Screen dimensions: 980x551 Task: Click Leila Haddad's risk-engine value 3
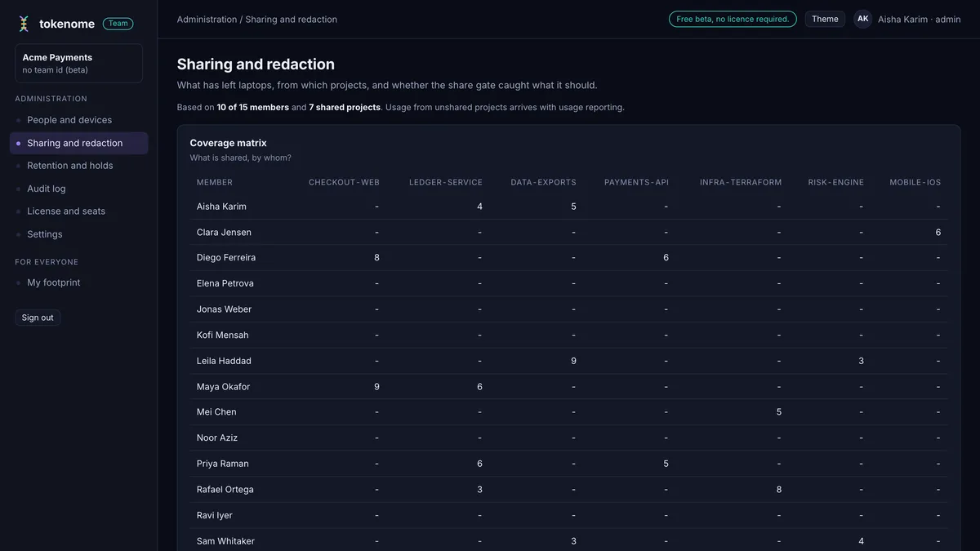pyautogui.click(x=861, y=361)
